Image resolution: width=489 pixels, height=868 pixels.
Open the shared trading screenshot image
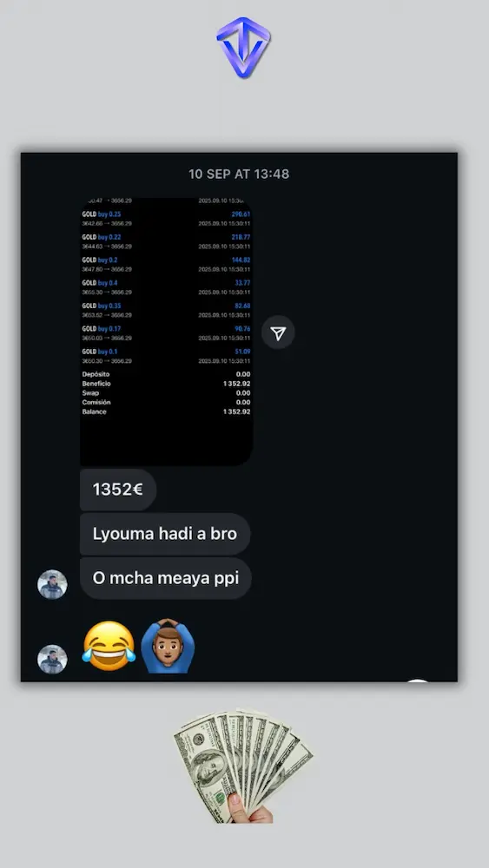(x=167, y=331)
